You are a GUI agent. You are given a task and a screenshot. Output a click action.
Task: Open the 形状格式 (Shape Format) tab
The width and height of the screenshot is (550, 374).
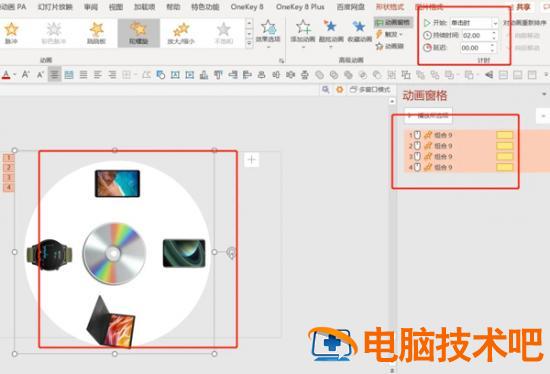click(390, 7)
